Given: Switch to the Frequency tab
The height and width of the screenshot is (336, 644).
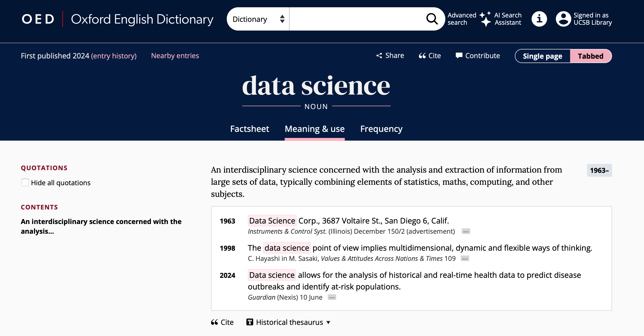Looking at the screenshot, I should [x=381, y=129].
